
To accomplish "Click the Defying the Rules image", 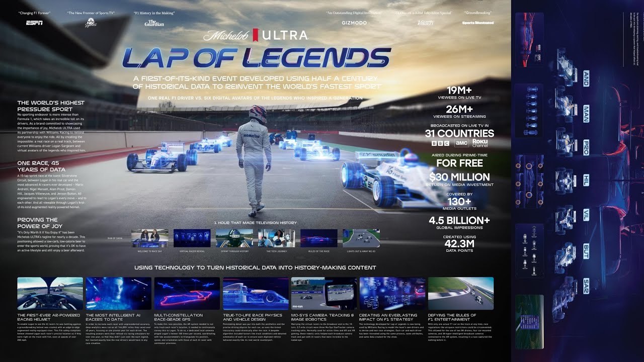I will (461, 293).
